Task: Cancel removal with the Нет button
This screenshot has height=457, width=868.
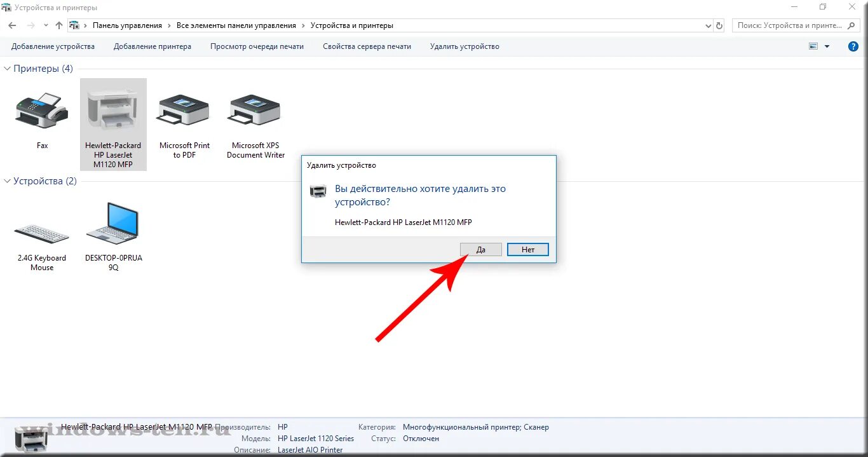Action: [528, 250]
